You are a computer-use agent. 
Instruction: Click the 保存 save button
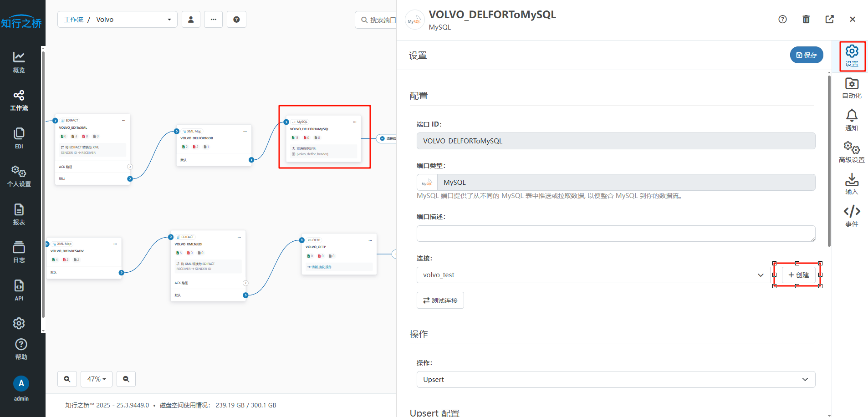[x=806, y=55]
